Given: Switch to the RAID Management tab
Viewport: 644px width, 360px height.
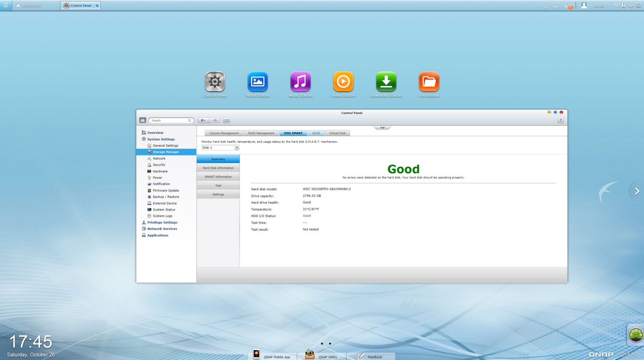Looking at the screenshot, I should [262, 133].
